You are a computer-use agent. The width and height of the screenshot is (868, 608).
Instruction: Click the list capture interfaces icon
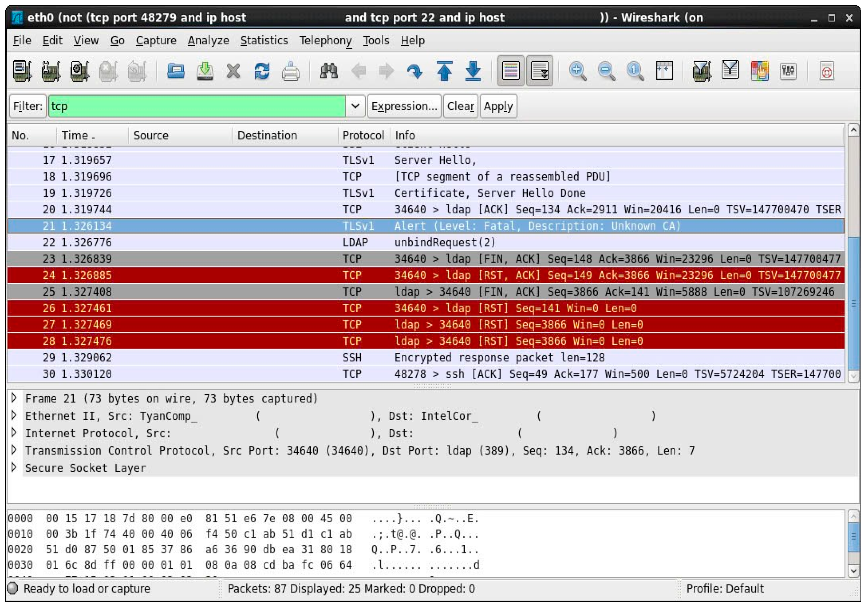[22, 71]
